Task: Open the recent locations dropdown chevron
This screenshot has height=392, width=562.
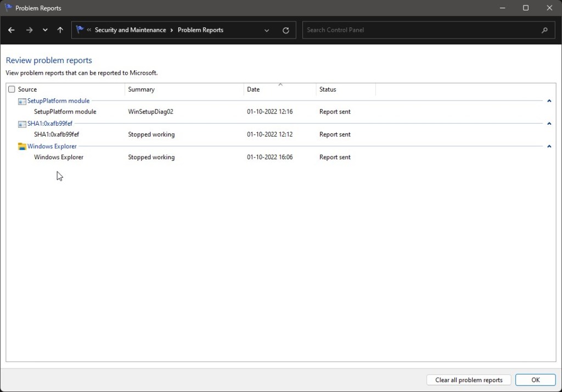Action: coord(45,30)
